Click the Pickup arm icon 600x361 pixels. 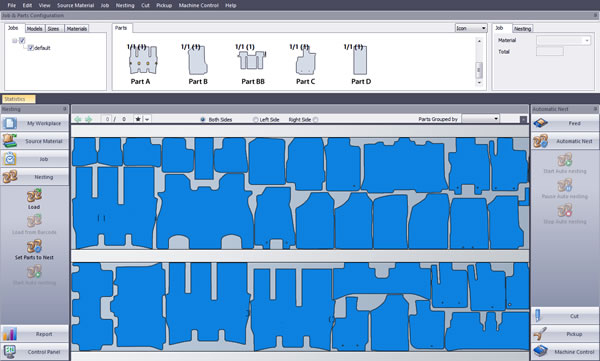pos(540,334)
